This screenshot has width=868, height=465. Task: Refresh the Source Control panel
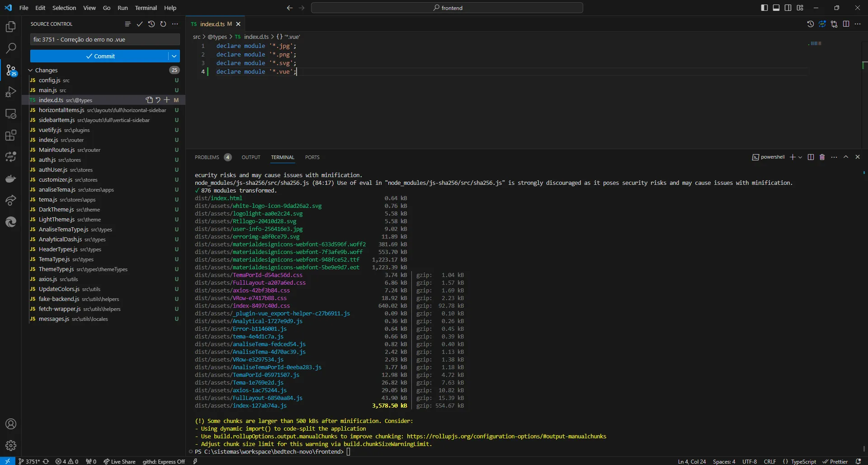(163, 24)
